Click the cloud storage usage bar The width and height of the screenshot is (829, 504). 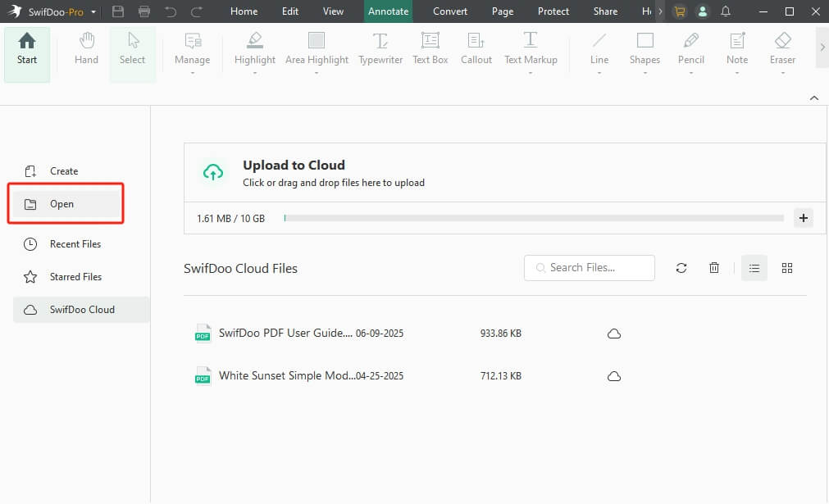(x=534, y=218)
